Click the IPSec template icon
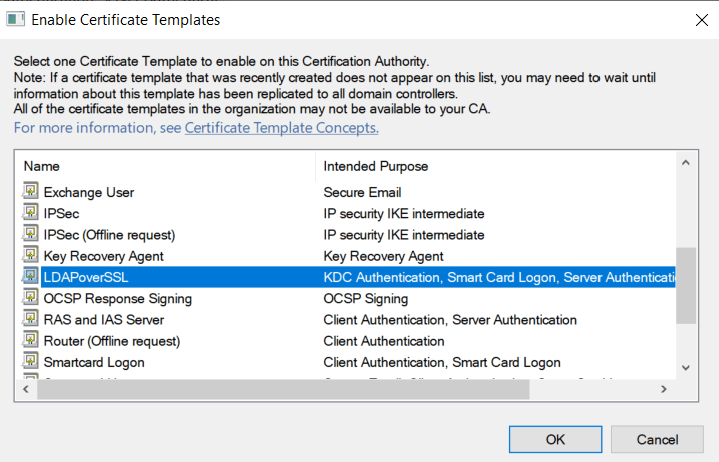This screenshot has height=462, width=719. tap(31, 213)
